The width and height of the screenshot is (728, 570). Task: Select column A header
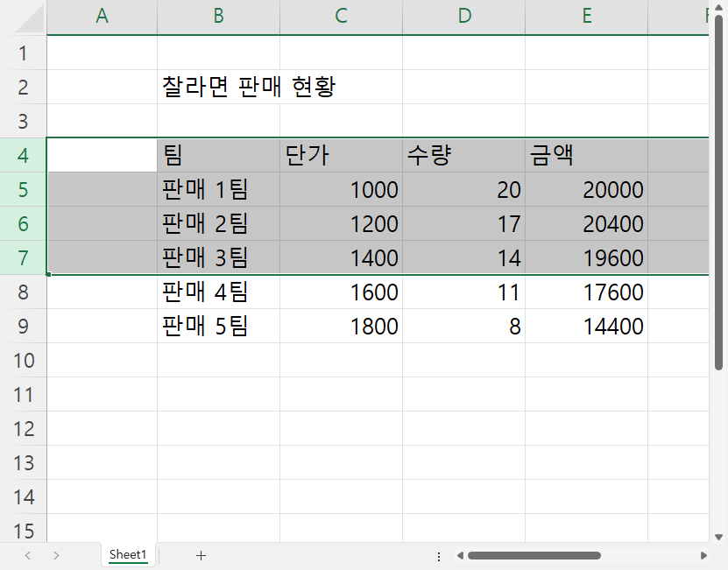102,17
